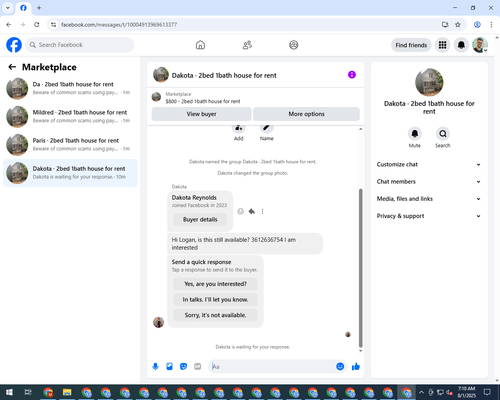Open the Groups icon in top navigation
This screenshot has height=400, width=500.
(x=294, y=45)
